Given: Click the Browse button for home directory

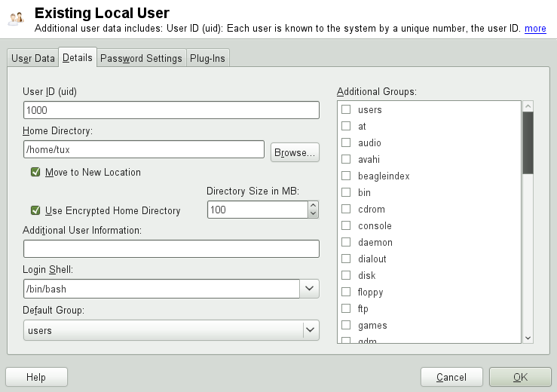Looking at the screenshot, I should (x=295, y=152).
